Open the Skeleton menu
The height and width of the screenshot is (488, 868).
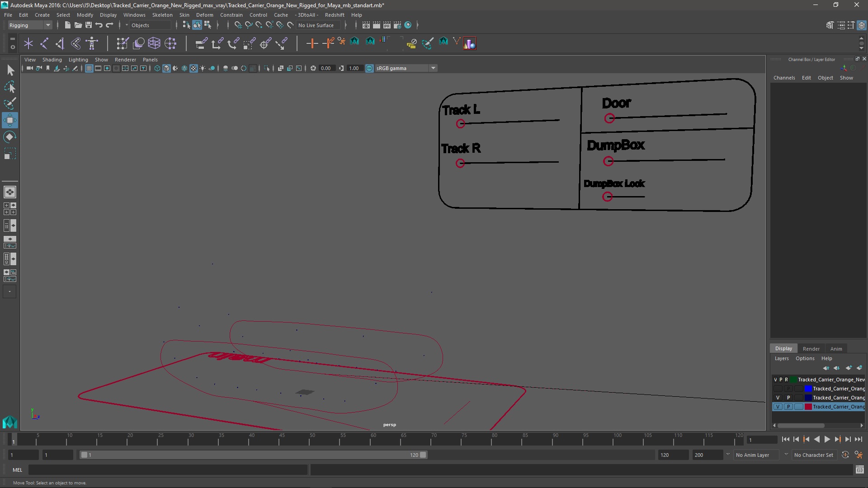[x=162, y=15]
